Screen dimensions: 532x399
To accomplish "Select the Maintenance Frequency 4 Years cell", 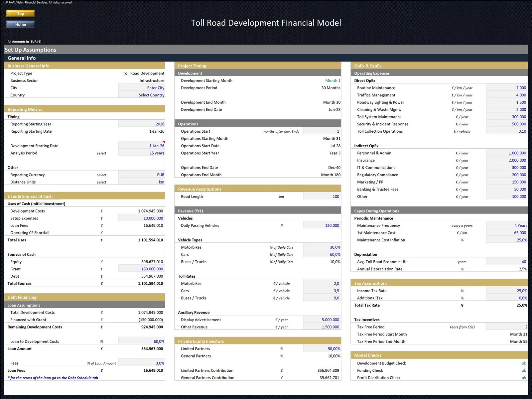I will [506, 225].
